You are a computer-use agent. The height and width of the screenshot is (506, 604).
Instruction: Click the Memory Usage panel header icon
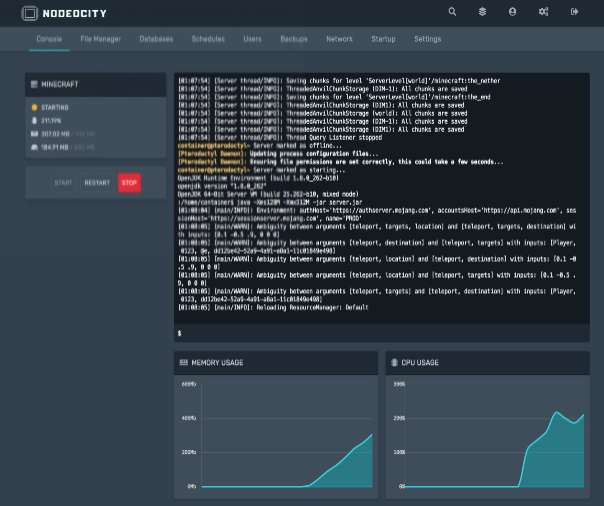click(x=184, y=362)
